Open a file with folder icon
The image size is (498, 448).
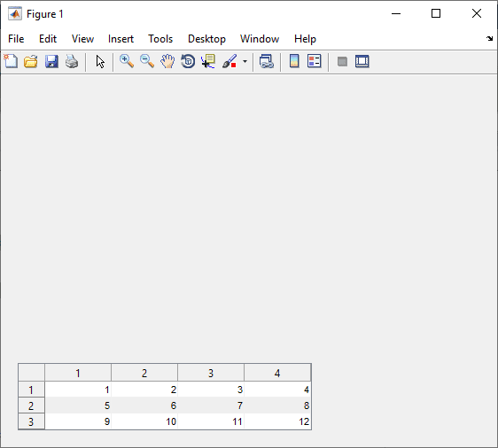click(31, 61)
